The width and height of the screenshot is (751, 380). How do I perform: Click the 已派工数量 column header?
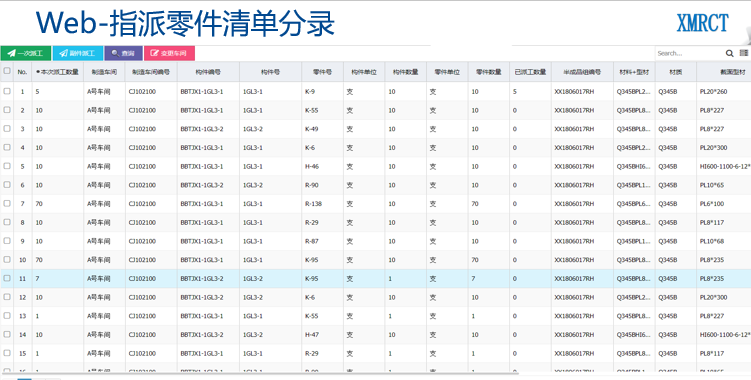click(x=530, y=72)
